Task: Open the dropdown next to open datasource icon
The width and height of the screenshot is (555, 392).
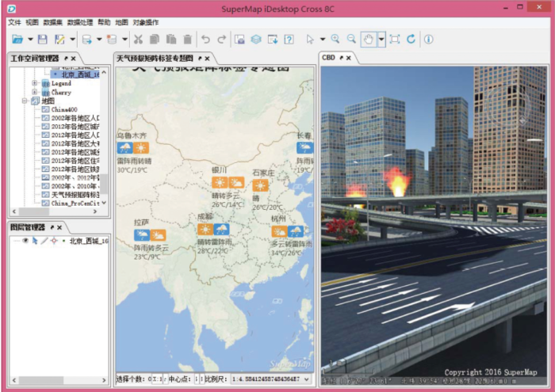Action: coord(99,40)
